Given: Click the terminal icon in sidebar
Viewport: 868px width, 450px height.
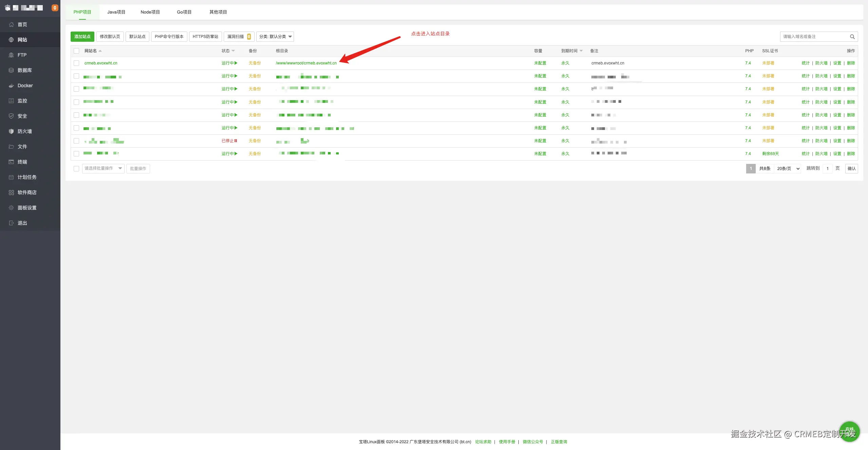Looking at the screenshot, I should [11, 162].
